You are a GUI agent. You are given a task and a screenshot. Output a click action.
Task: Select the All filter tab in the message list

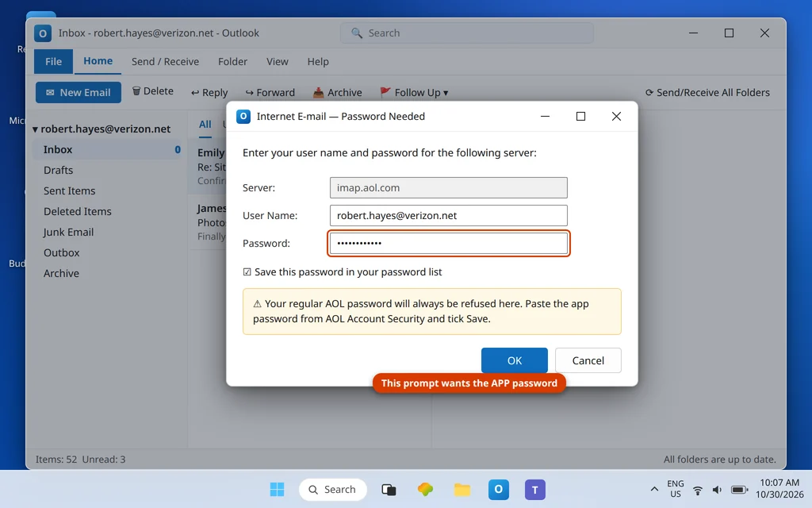205,125
